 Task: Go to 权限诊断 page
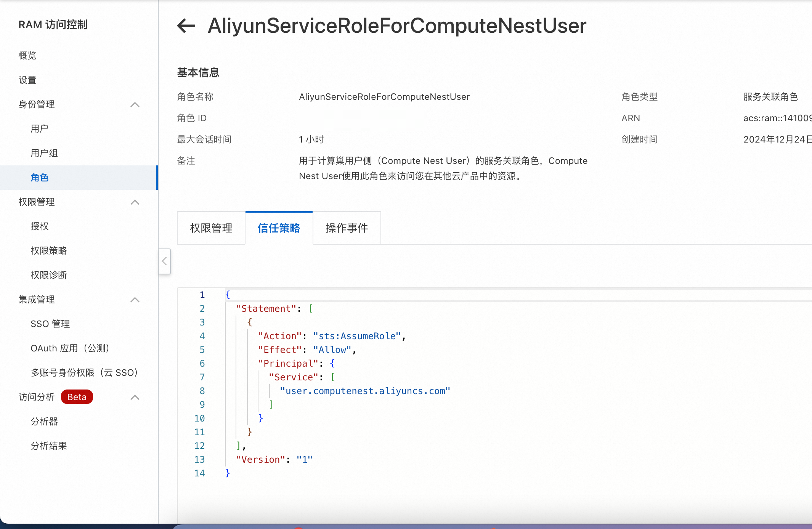coord(49,275)
